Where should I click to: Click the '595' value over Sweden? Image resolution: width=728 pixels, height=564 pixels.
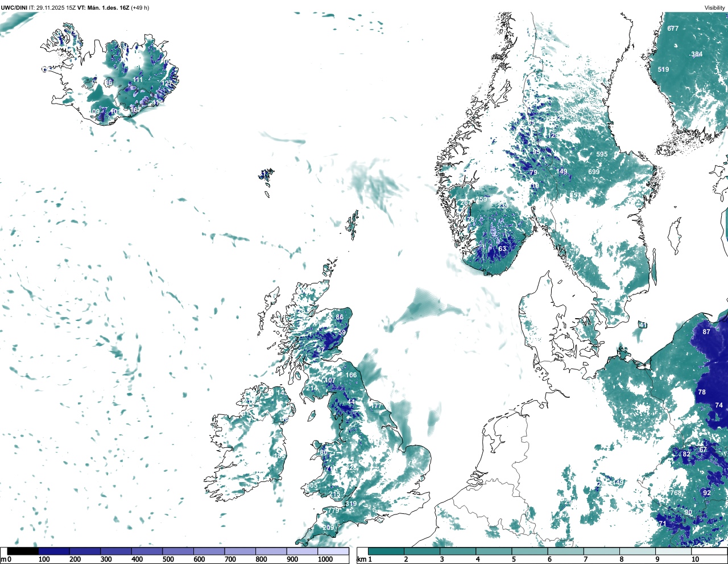click(x=602, y=154)
